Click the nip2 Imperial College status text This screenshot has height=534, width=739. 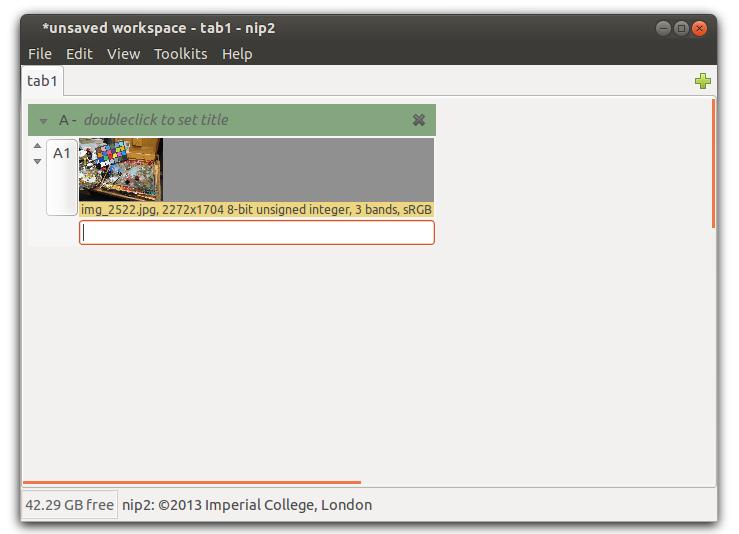[x=247, y=505]
